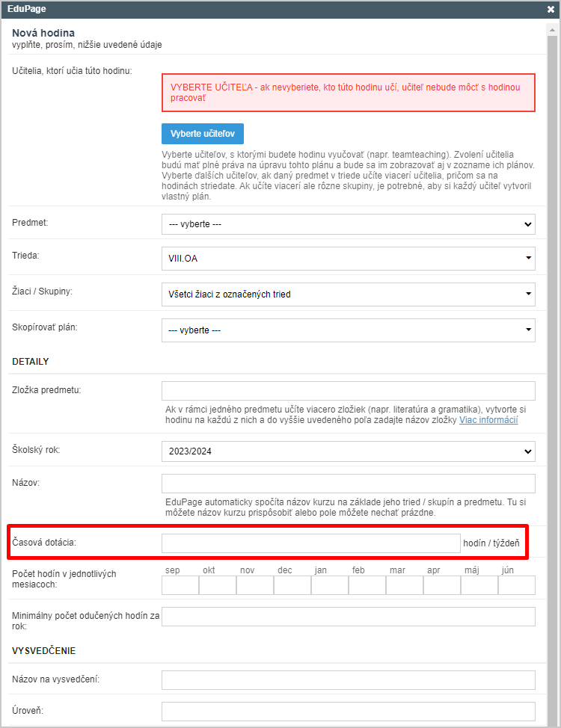Close the EduPage dialog with X
This screenshot has height=728, width=561.
551,9
